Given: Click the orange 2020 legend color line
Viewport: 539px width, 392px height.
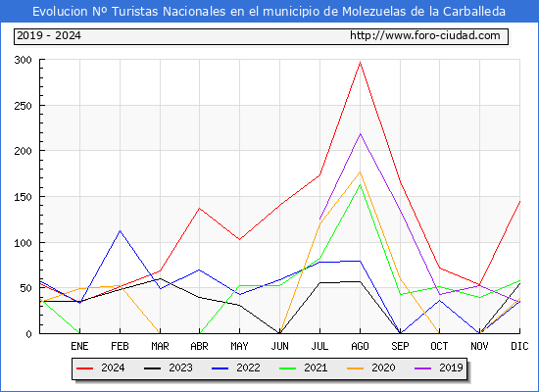Looking at the screenshot, I should pyautogui.click(x=356, y=368).
